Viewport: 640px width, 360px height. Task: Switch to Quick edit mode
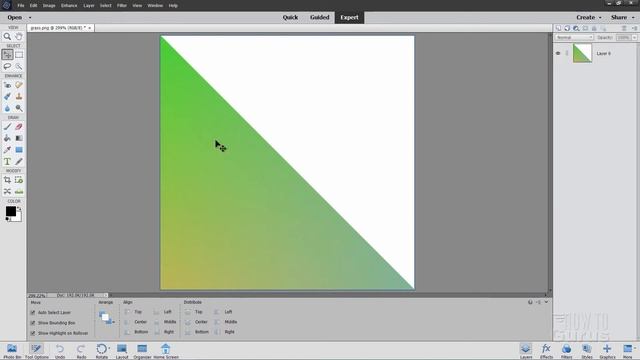click(290, 18)
